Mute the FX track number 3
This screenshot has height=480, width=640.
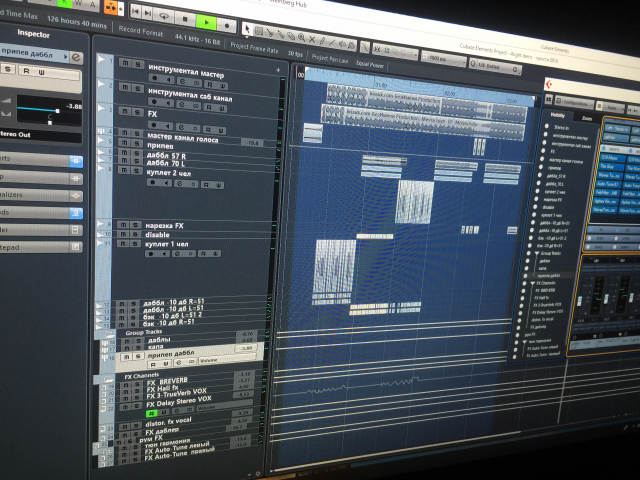point(125,111)
